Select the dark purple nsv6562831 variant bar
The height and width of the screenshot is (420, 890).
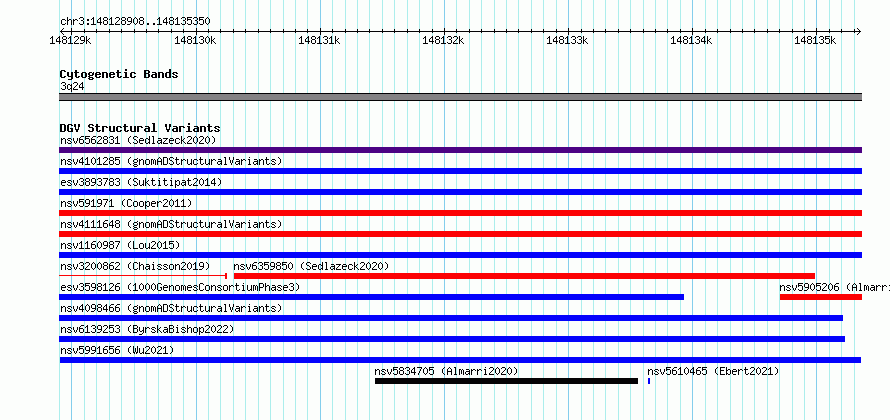460,150
